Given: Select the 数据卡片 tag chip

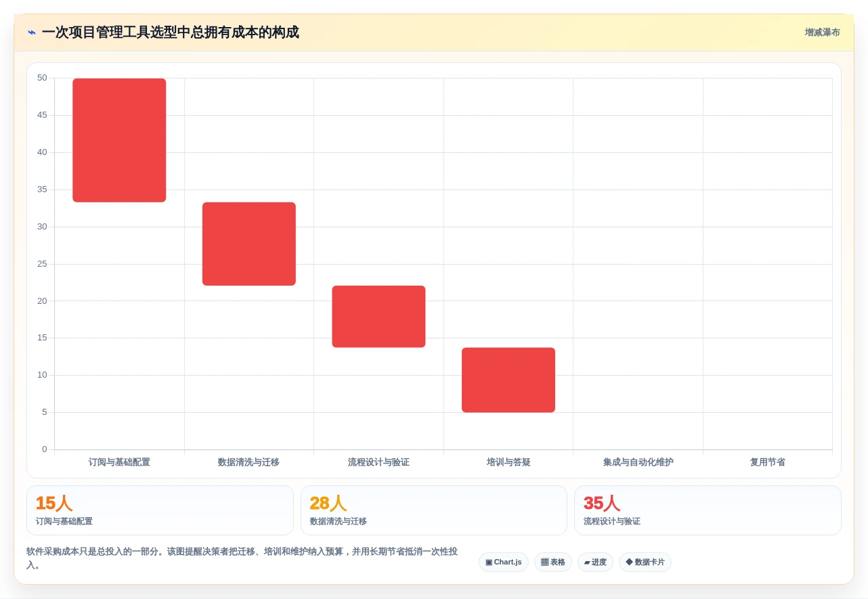Looking at the screenshot, I should 645,562.
